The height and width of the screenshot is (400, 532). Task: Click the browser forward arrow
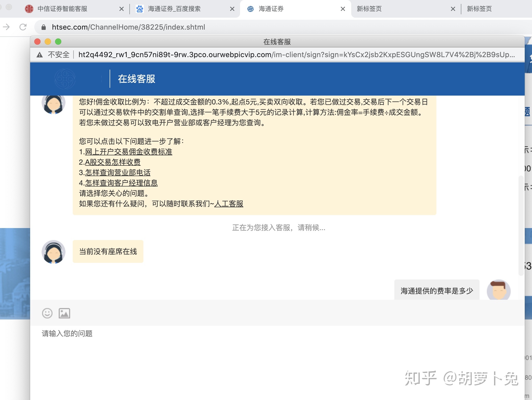(x=6, y=27)
